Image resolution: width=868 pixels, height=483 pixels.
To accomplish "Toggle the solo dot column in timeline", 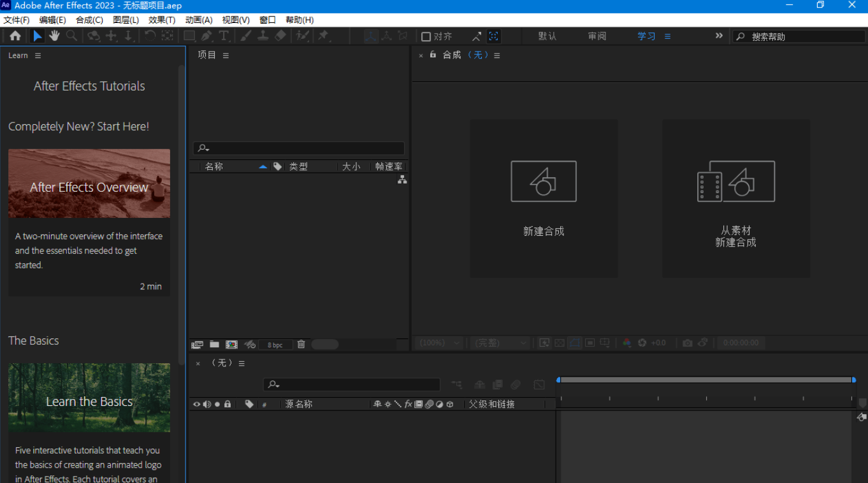I will pos(217,404).
